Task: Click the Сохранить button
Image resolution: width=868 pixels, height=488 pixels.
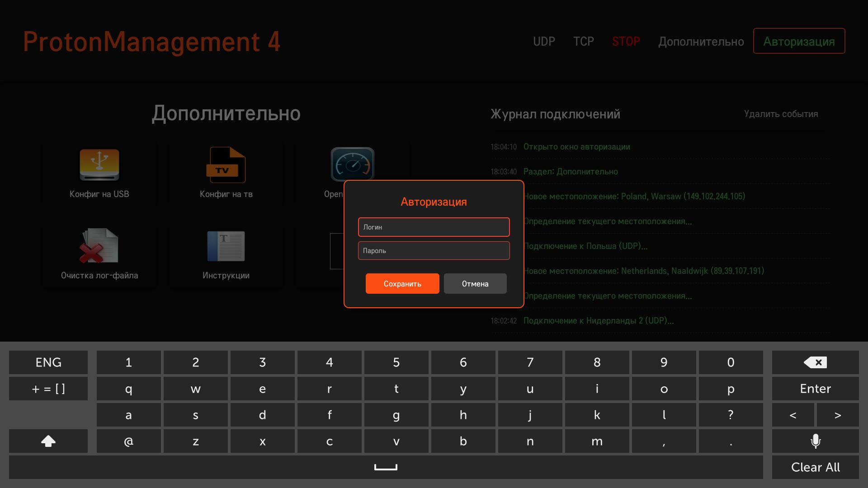Action: (x=402, y=284)
